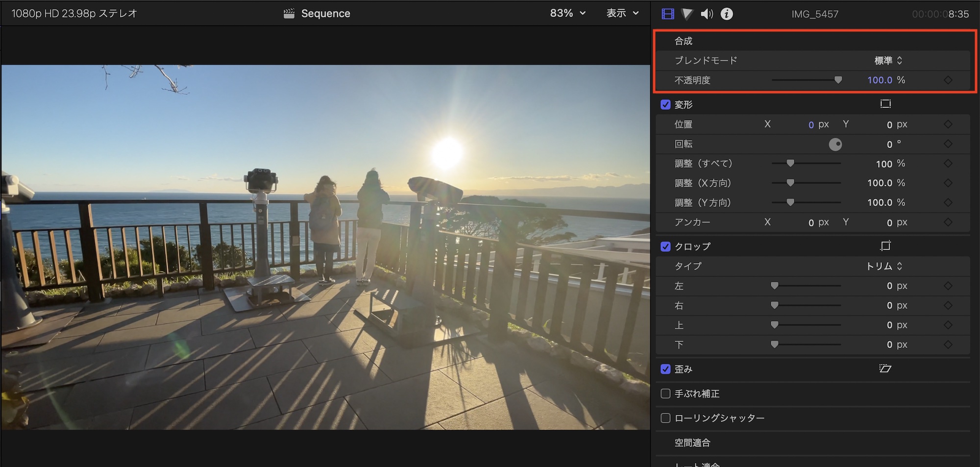The image size is (980, 467).
Task: Open the 83% viewer zoom dropdown
Action: click(568, 13)
